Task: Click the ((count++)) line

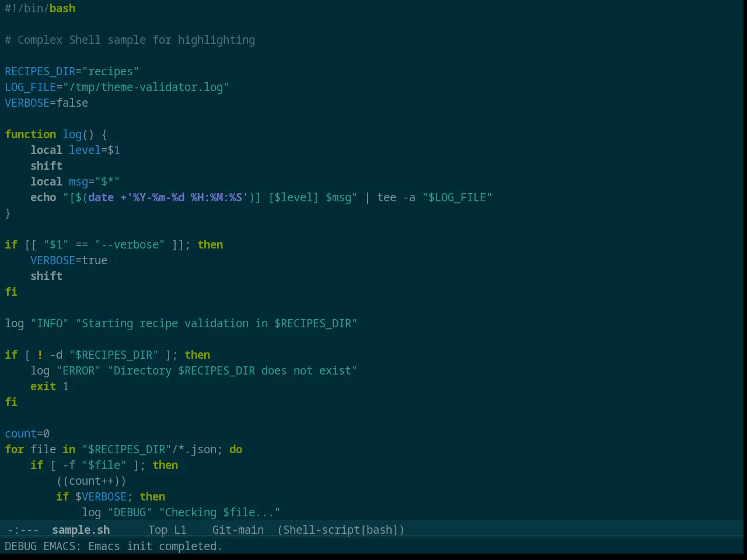Action: point(91,481)
